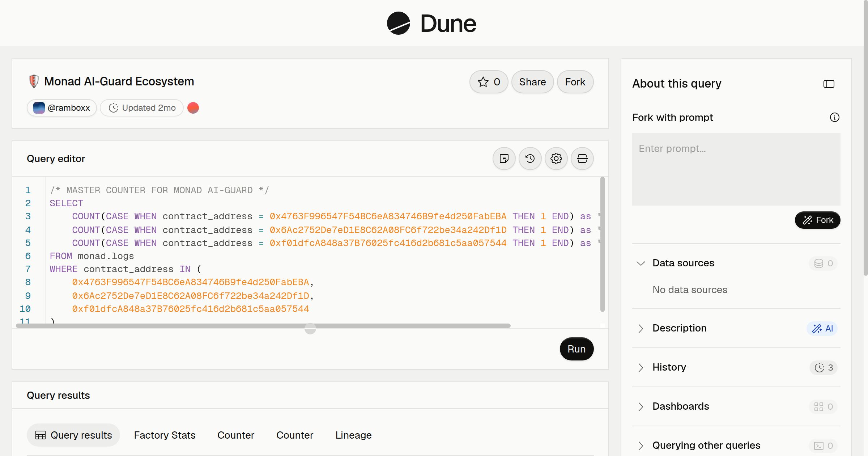Click the red circular status badge
The height and width of the screenshot is (456, 868).
coord(193,108)
